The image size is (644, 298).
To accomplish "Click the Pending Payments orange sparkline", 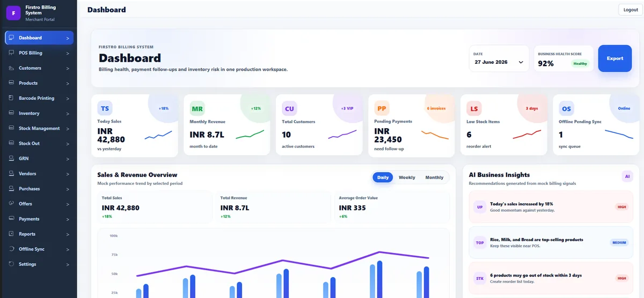I will 435,135.
